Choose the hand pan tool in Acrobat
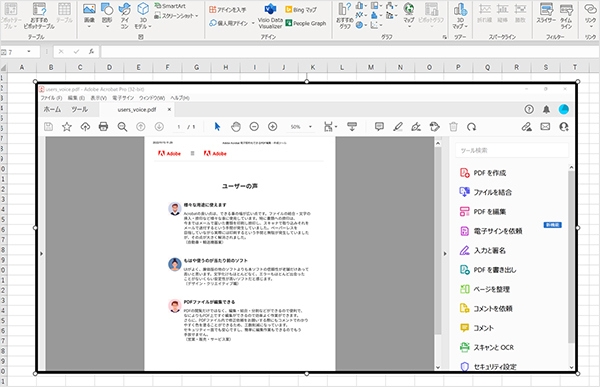The width and height of the screenshot is (600, 387). (x=236, y=127)
